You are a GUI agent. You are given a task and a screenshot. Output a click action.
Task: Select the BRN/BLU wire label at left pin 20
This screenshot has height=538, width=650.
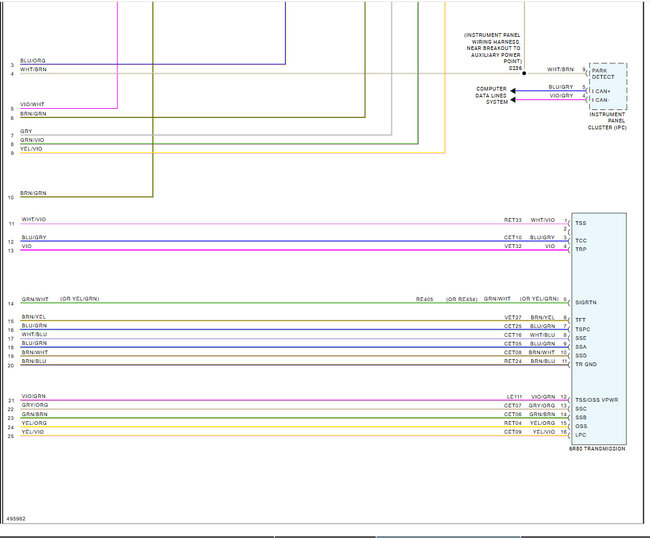pyautogui.click(x=34, y=361)
